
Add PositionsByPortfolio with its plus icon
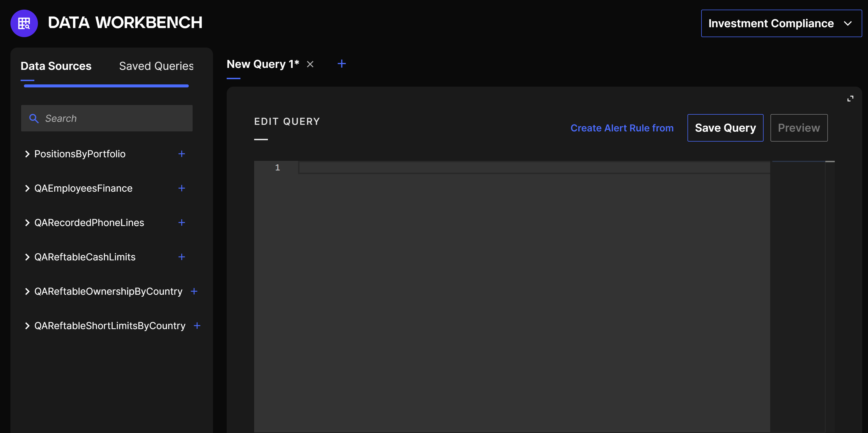[x=181, y=154]
